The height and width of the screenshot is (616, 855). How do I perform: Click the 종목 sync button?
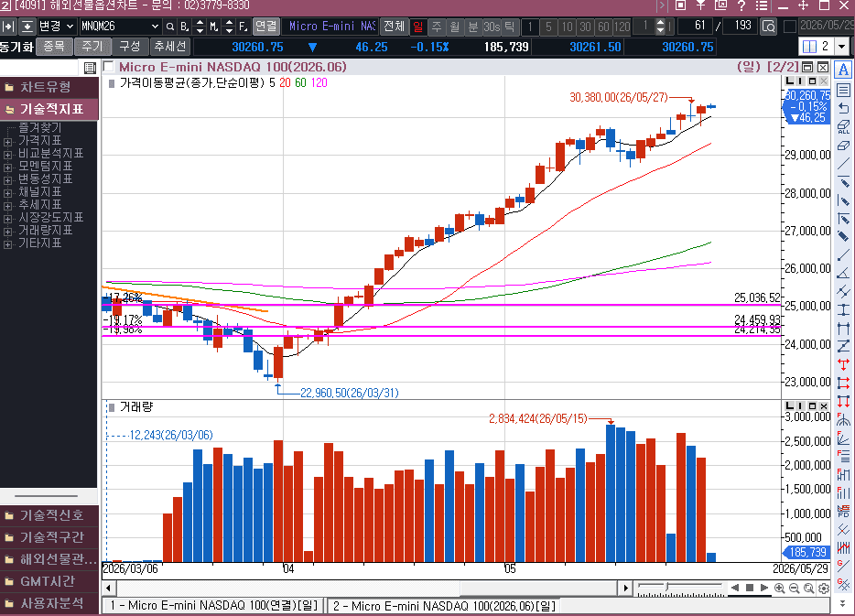pos(54,47)
